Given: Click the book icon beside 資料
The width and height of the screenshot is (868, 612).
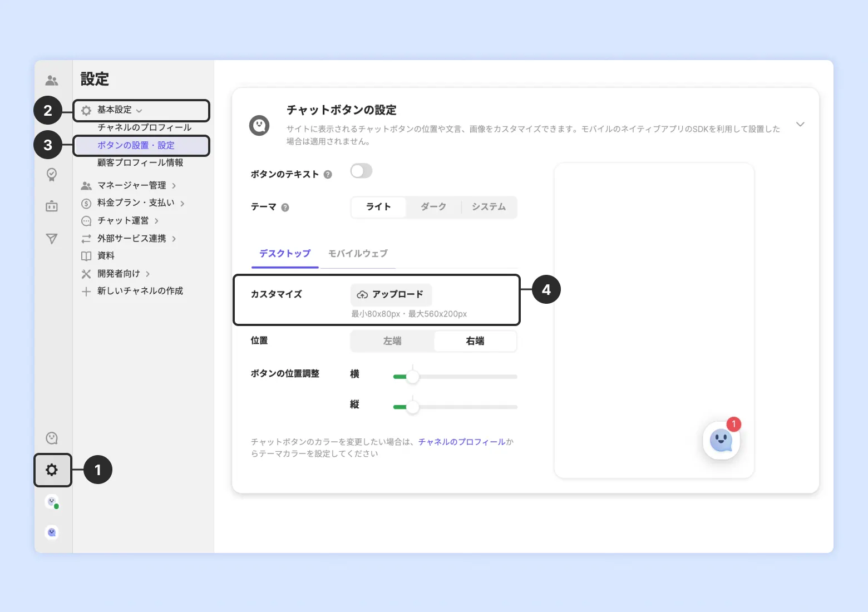Looking at the screenshot, I should coord(86,256).
